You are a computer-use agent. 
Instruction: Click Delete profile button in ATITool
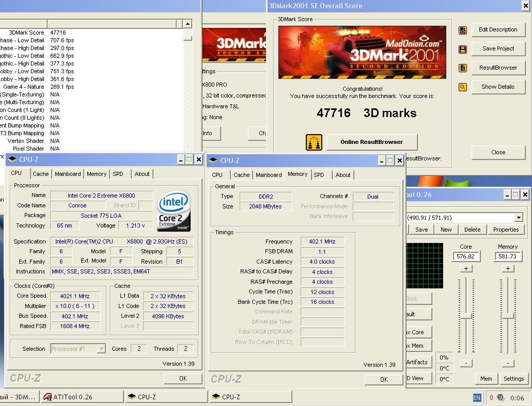(472, 230)
